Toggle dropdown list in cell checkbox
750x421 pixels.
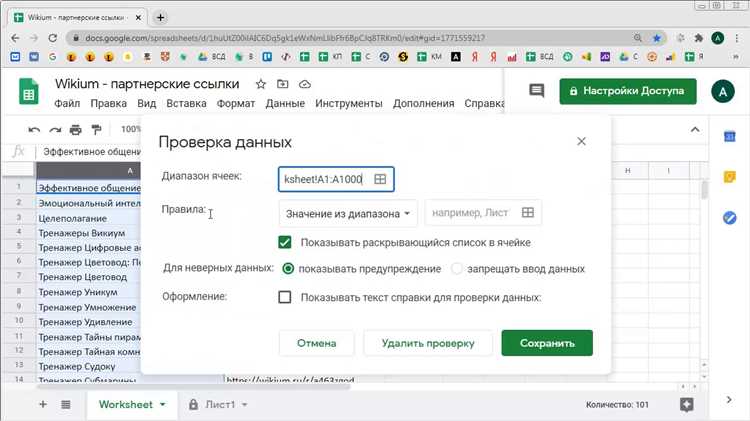click(285, 242)
